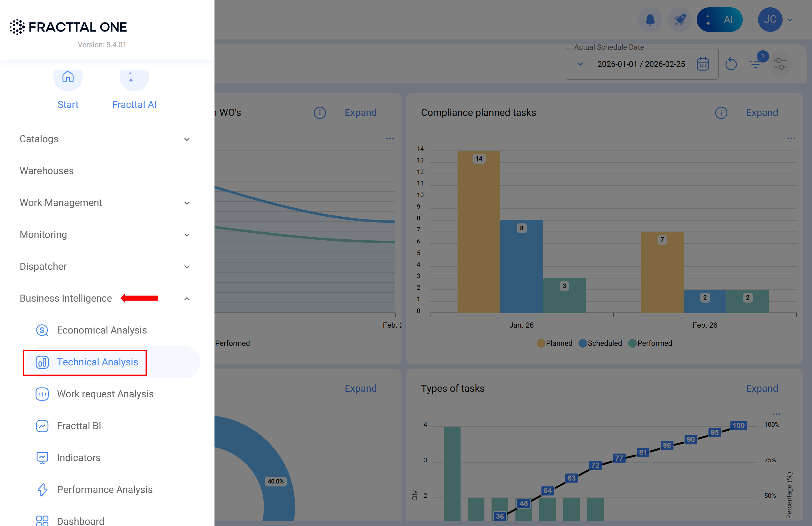
Task: Select Work request Analysis menu item
Action: click(x=105, y=394)
